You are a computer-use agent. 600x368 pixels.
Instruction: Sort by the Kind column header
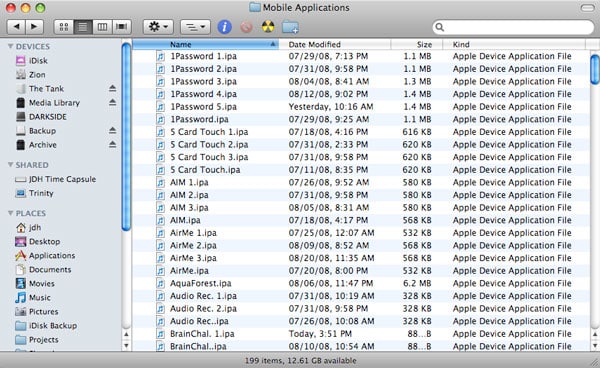click(x=514, y=44)
